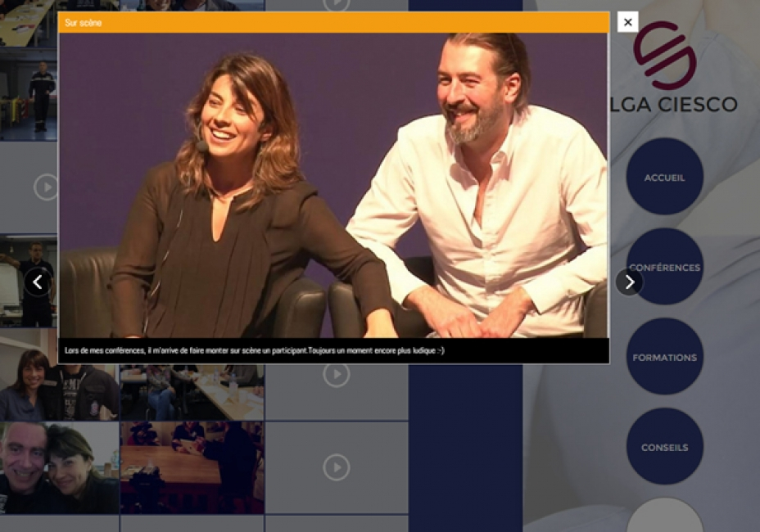Play the lowest video tile in the gallery
Screen dimensions: 760x532
point(336,467)
